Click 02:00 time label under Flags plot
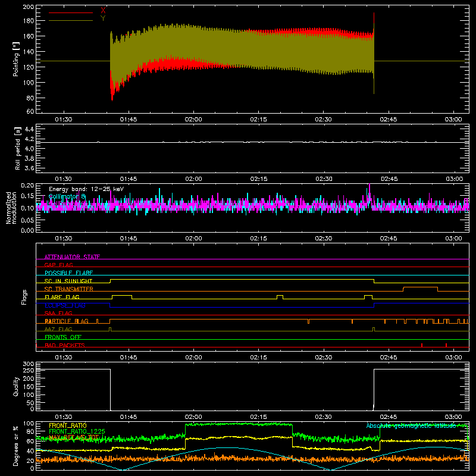 [x=193, y=358]
